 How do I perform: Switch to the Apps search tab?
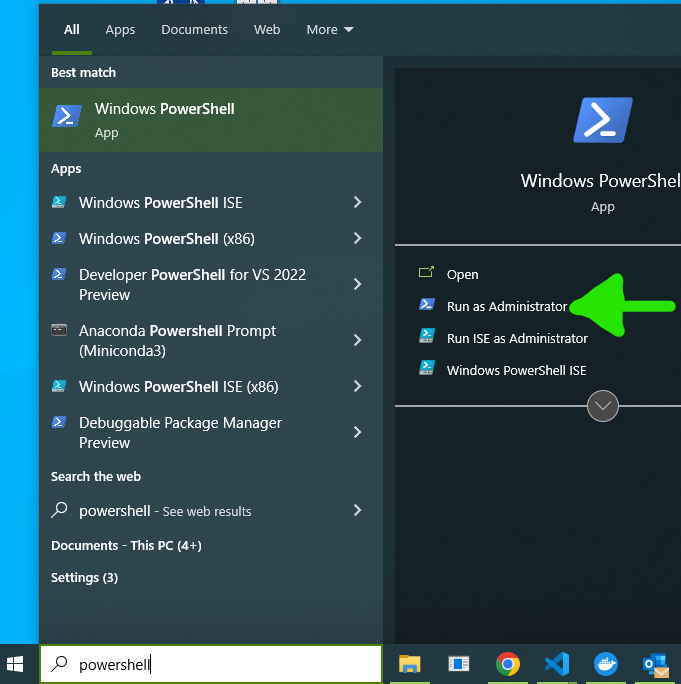pos(120,30)
